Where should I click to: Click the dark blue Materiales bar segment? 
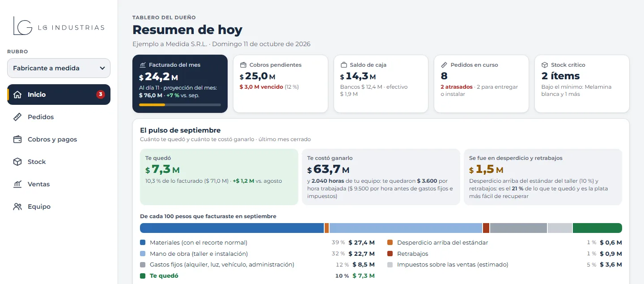[x=232, y=228]
